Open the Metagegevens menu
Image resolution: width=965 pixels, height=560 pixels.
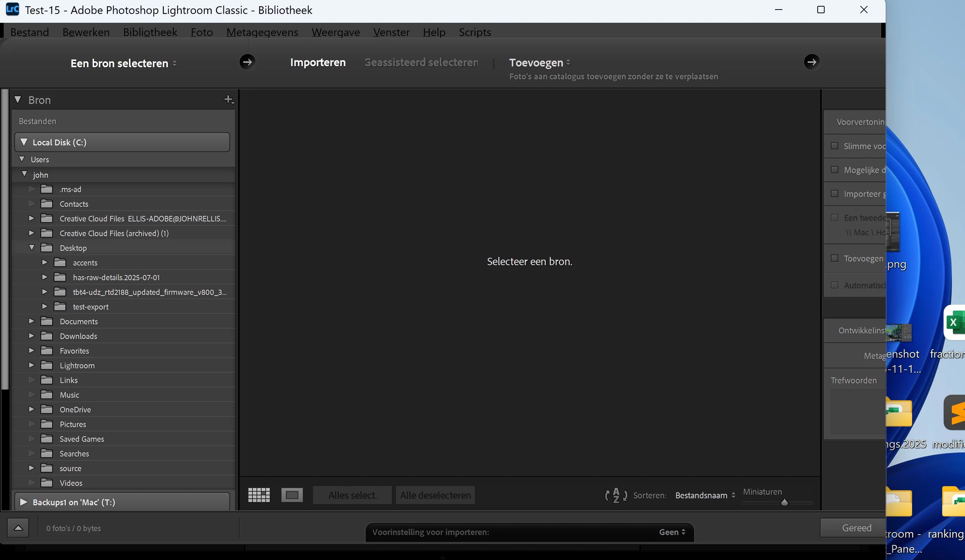262,32
